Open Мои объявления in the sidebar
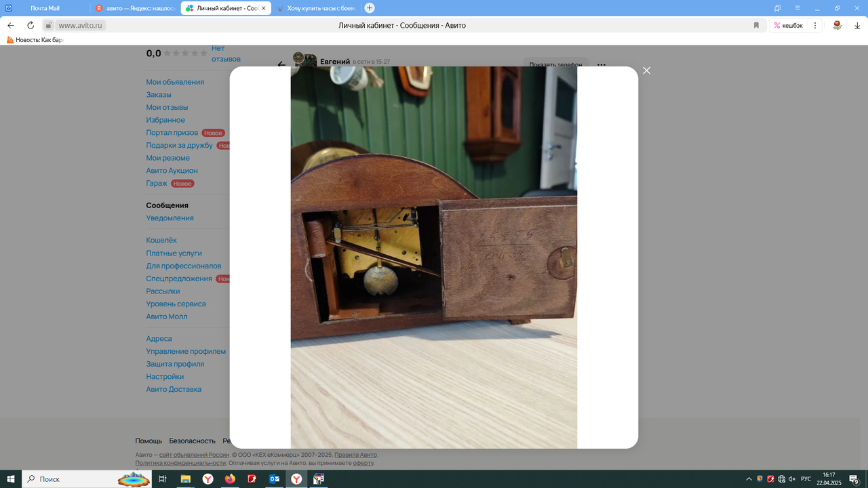868x488 pixels. [x=175, y=82]
